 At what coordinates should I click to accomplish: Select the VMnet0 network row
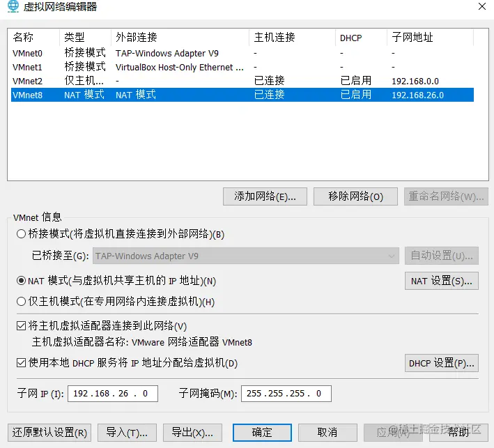[x=242, y=53]
